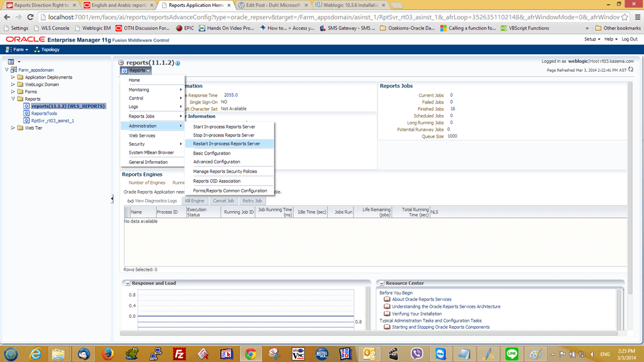Image resolution: width=644 pixels, height=362 pixels.
Task: Open the Monitoring submenu
Action: pos(152,89)
